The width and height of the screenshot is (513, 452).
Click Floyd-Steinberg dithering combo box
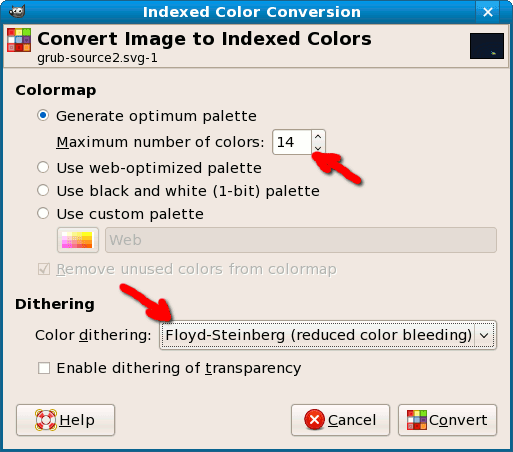point(328,335)
